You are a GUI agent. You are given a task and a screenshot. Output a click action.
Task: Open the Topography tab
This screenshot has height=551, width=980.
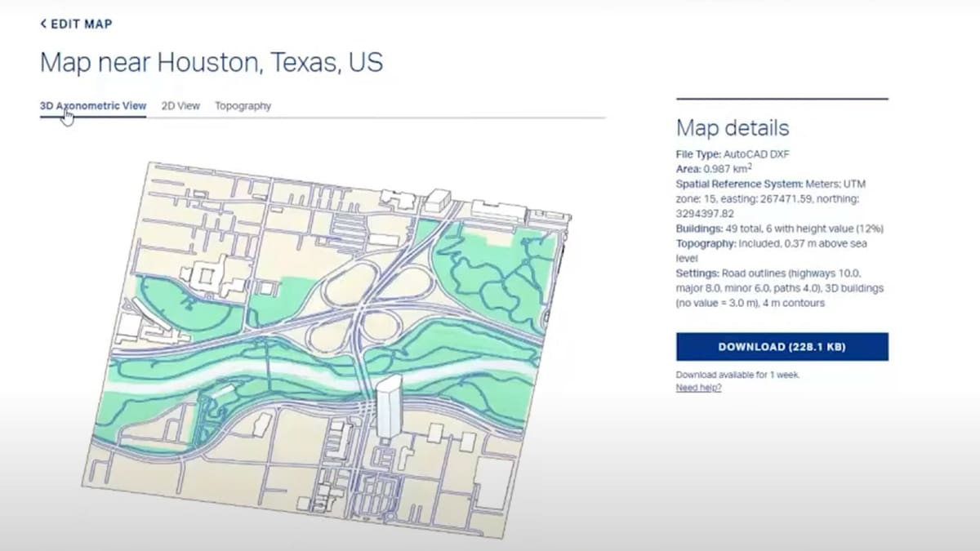[x=243, y=106]
